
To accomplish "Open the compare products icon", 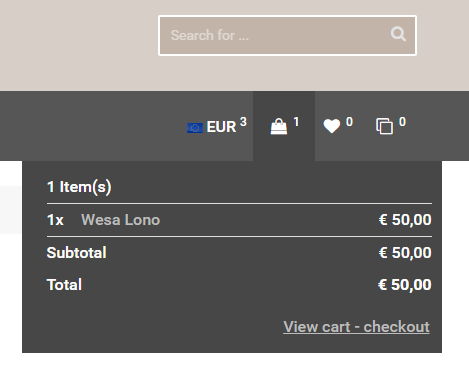I will [x=384, y=126].
